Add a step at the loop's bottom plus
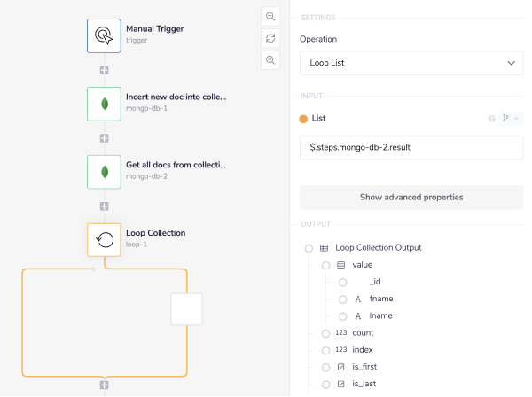This screenshot has height=397, width=532. pos(104,385)
